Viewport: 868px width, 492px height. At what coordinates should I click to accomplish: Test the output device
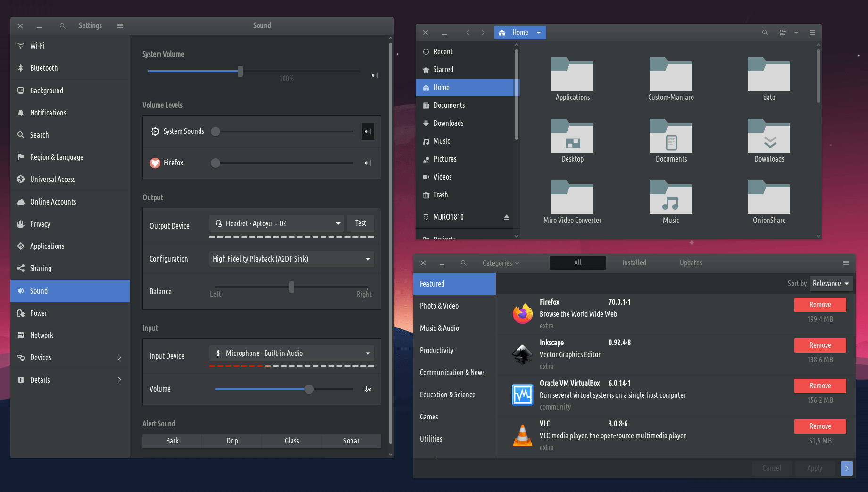tap(360, 223)
